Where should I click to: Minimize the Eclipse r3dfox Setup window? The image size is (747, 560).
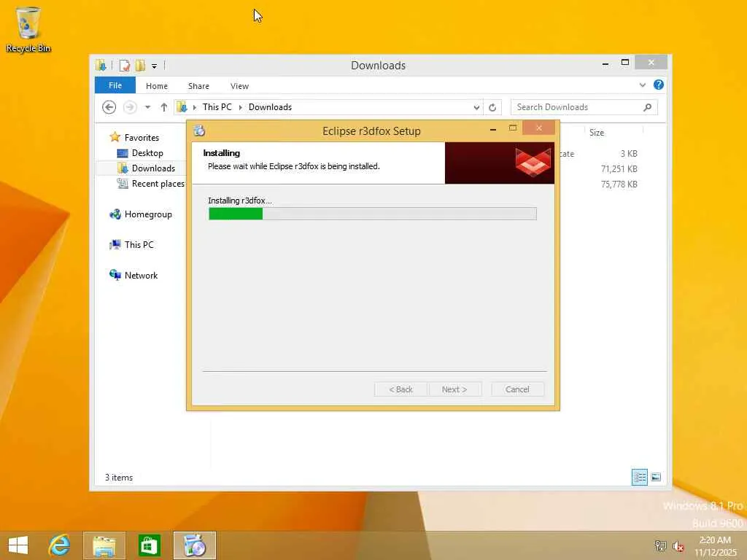point(493,129)
